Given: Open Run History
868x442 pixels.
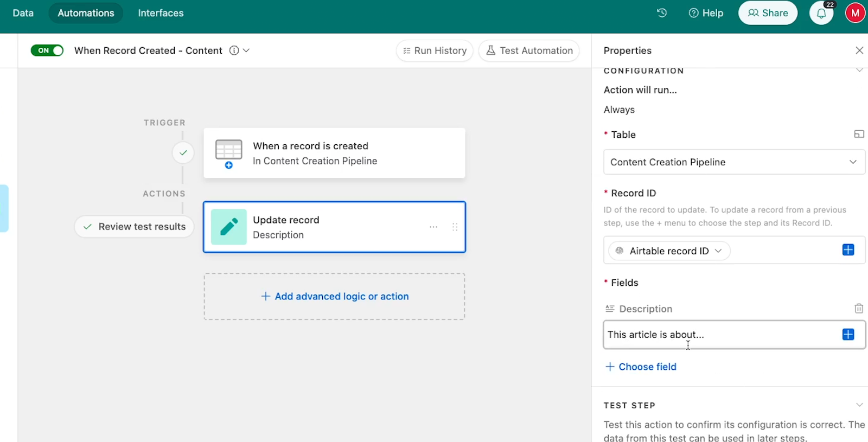Looking at the screenshot, I should (435, 50).
